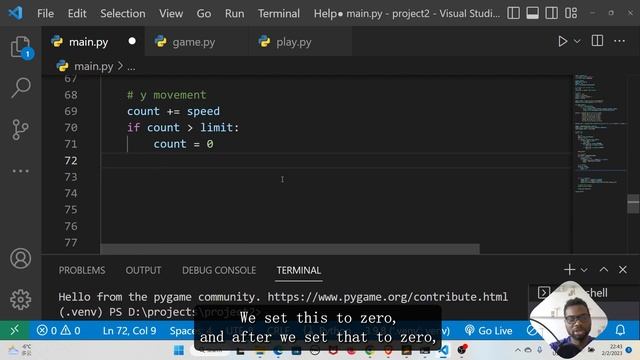Click the Go Live button in status bar

[489, 330]
